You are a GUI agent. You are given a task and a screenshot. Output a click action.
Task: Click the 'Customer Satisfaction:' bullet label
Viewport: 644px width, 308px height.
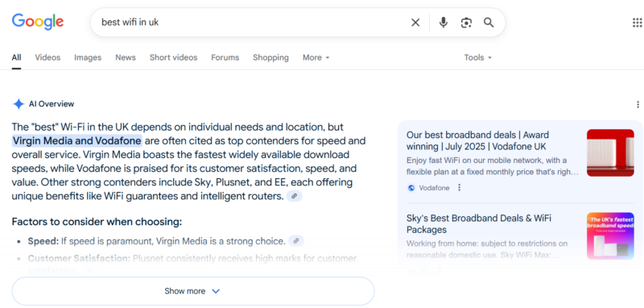click(x=79, y=259)
